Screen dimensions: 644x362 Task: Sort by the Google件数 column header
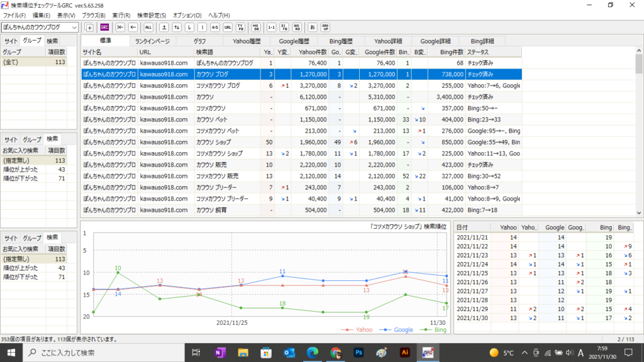378,52
